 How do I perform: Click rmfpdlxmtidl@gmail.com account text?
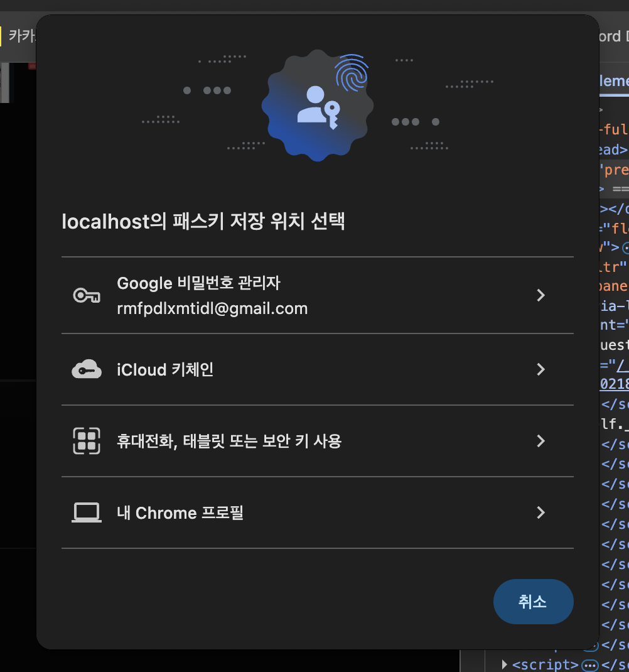212,308
